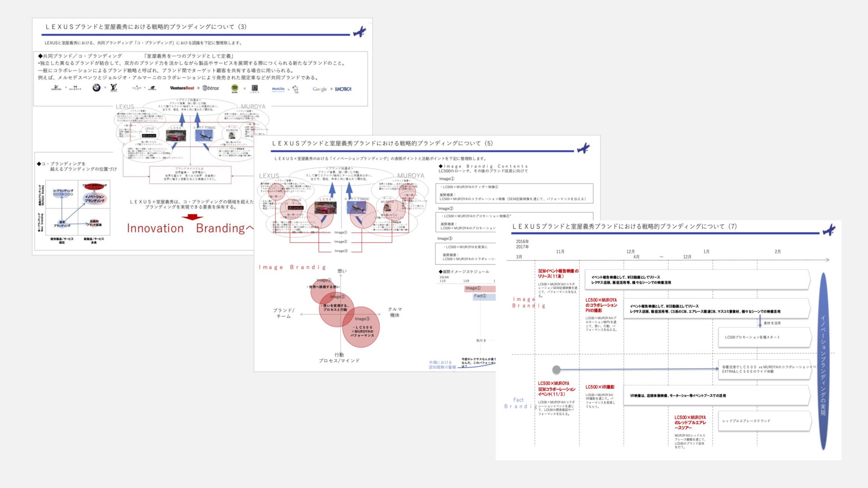Click '2月' on the slide (7) timeline
868x488 pixels.
point(778,252)
